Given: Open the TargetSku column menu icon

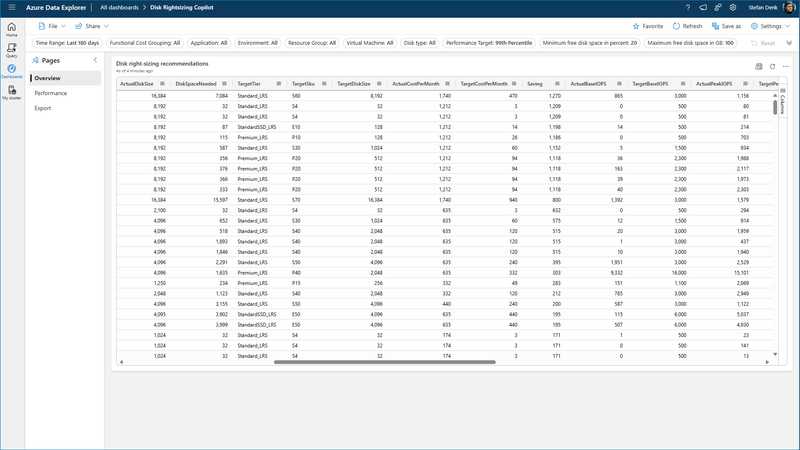Looking at the screenshot, I should (324, 84).
